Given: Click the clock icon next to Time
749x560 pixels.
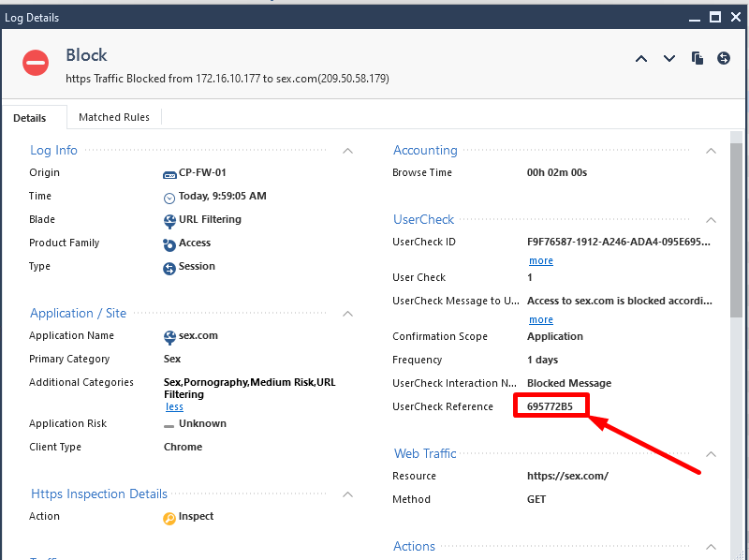Looking at the screenshot, I should click(x=169, y=196).
